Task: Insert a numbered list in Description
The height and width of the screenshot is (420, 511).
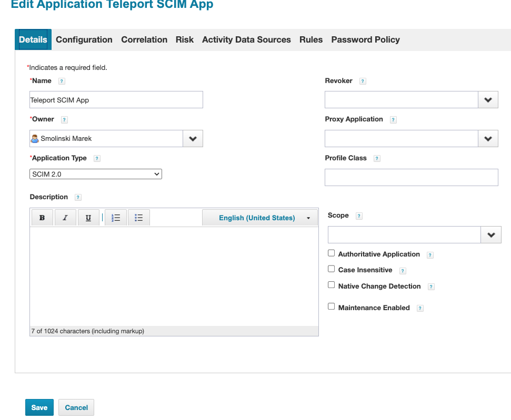Action: click(116, 218)
